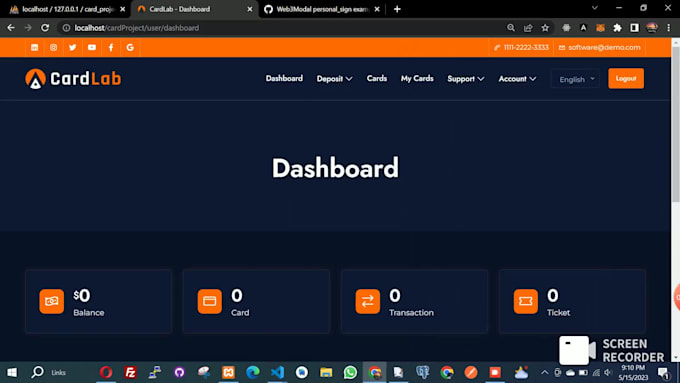Open the taskbar clock showing 9:10 PM

coord(634,373)
